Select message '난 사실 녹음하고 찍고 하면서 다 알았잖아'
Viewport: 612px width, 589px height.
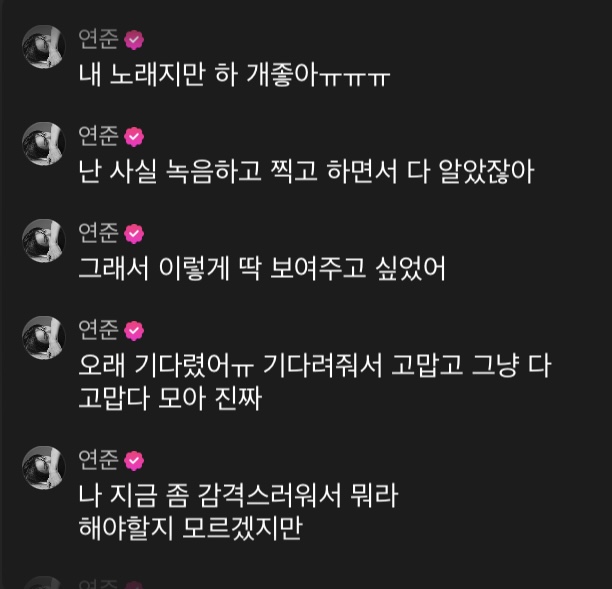coord(306,172)
